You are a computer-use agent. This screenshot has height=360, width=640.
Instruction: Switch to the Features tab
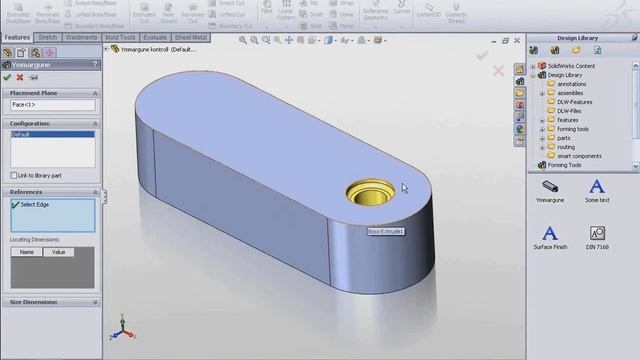(17, 37)
